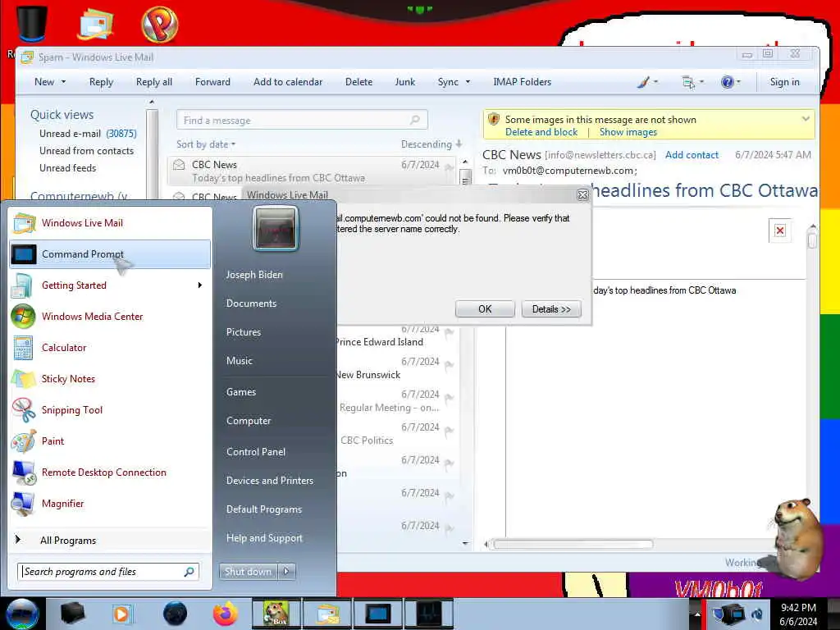Click Add contact link

click(692, 155)
